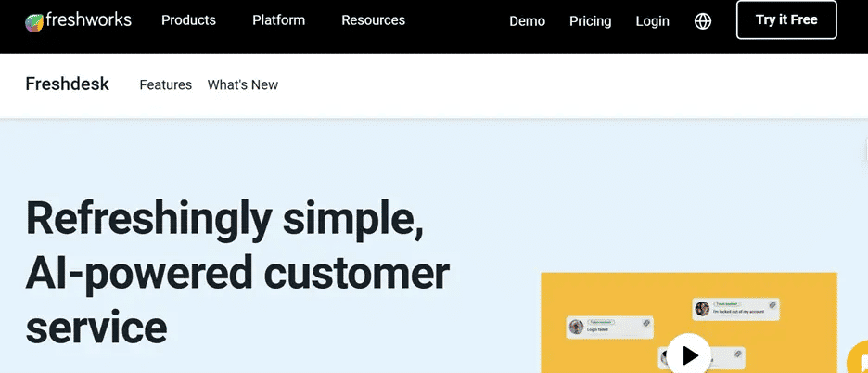The height and width of the screenshot is (373, 868).
Task: Click the 'Refreshingly simple, AI-powered customer service' headline
Action: [x=236, y=272]
